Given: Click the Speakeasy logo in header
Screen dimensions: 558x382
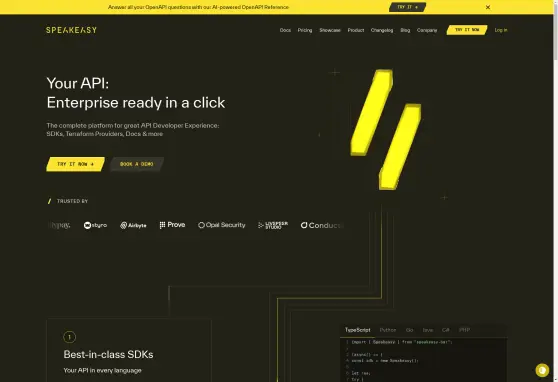Looking at the screenshot, I should pyautogui.click(x=71, y=30).
